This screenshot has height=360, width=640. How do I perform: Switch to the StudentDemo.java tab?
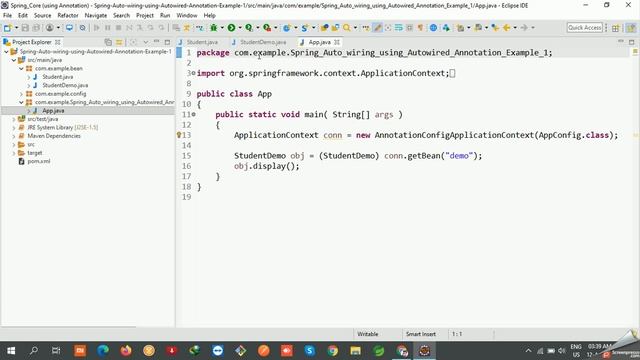click(263, 42)
